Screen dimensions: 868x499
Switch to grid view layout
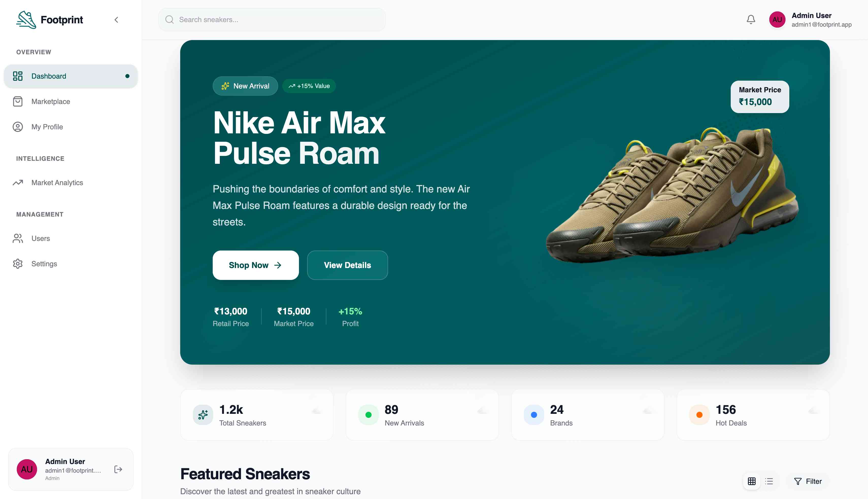(x=752, y=481)
